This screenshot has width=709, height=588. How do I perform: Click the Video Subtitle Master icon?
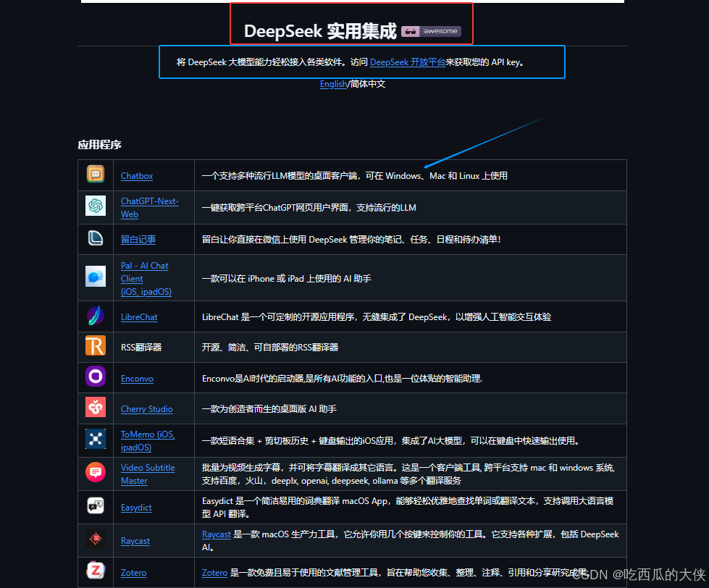click(x=96, y=472)
